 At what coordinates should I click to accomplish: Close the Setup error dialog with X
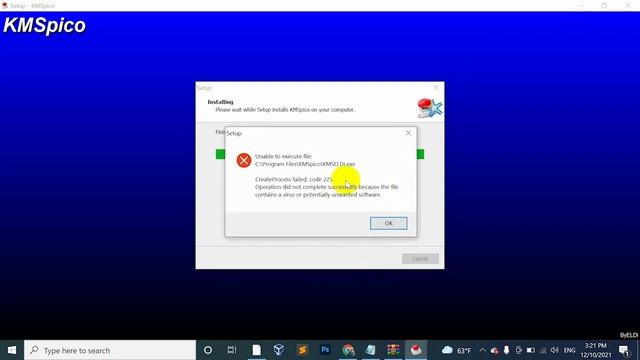(x=408, y=133)
